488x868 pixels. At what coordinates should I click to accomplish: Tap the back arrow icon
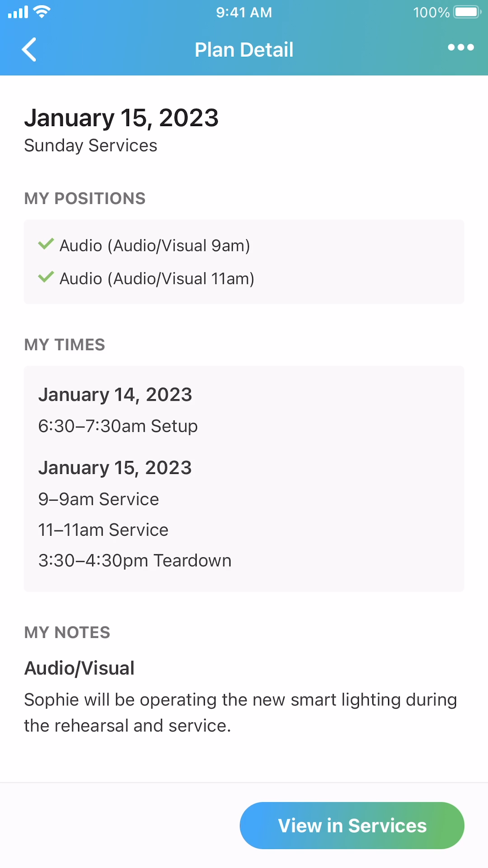click(29, 49)
